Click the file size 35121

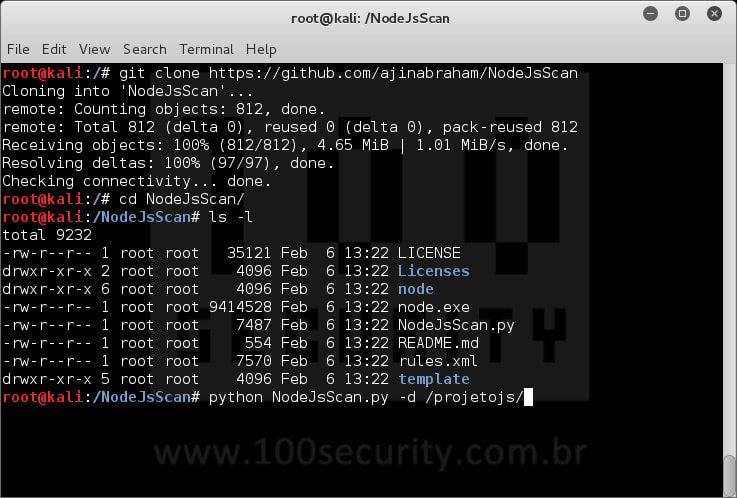[x=249, y=253]
